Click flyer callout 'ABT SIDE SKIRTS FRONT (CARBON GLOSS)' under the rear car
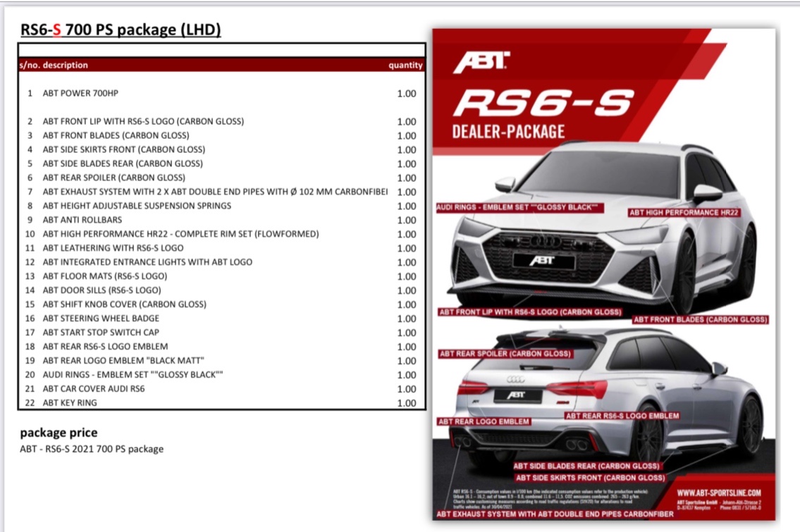Viewport: 800px width, 532px height. click(590, 478)
